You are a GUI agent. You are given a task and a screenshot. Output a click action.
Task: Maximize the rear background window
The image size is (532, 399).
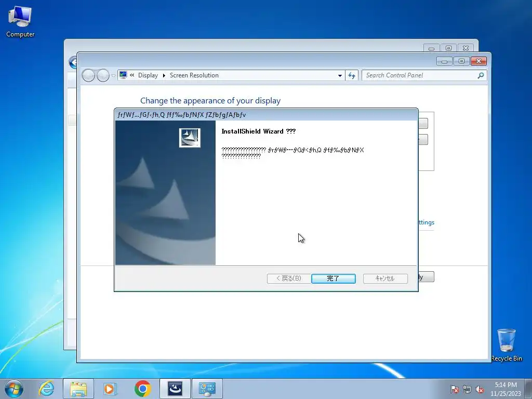point(448,48)
